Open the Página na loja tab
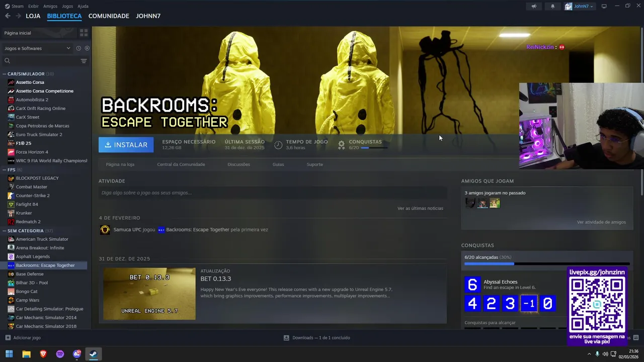 pyautogui.click(x=120, y=164)
